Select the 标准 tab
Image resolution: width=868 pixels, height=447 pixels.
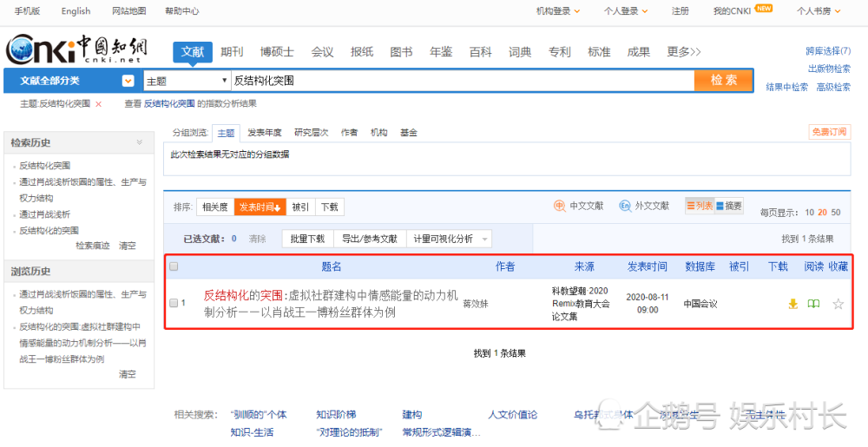[x=599, y=52]
